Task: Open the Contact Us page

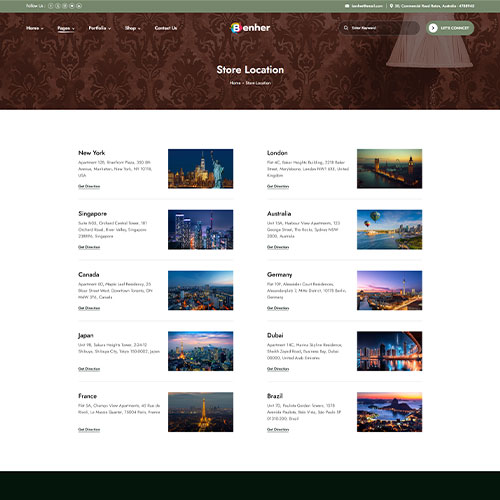Action: click(x=166, y=28)
